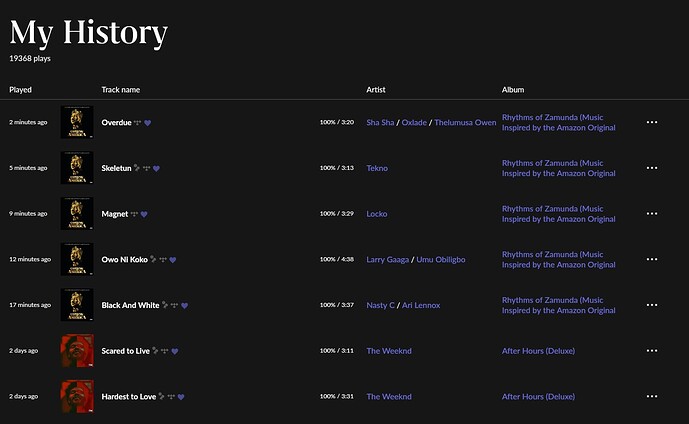Click the Overdue album cover thumbnail

click(x=77, y=122)
